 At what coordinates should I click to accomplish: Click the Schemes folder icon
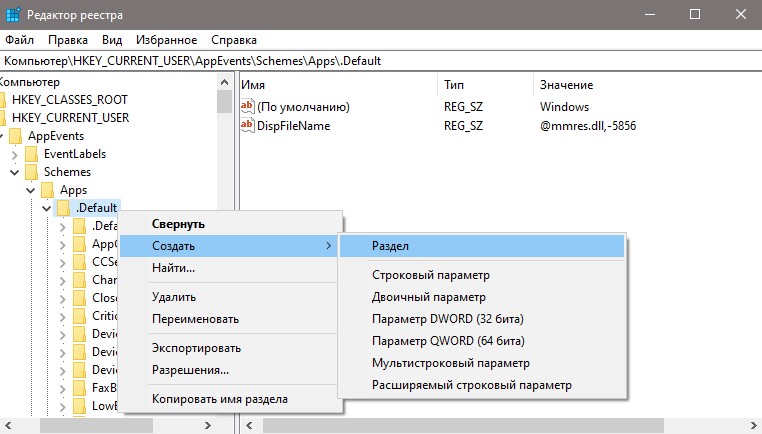32,172
